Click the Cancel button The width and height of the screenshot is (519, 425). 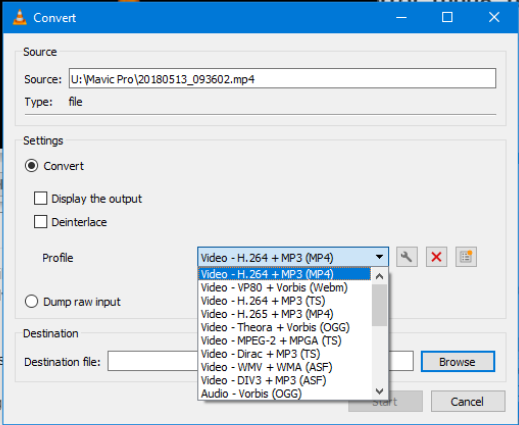click(x=468, y=401)
